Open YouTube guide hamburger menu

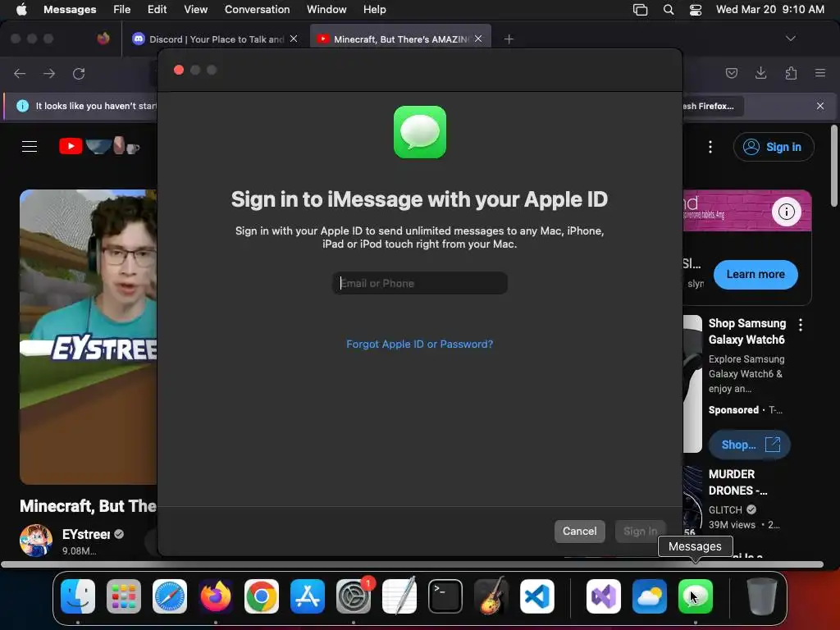30,147
